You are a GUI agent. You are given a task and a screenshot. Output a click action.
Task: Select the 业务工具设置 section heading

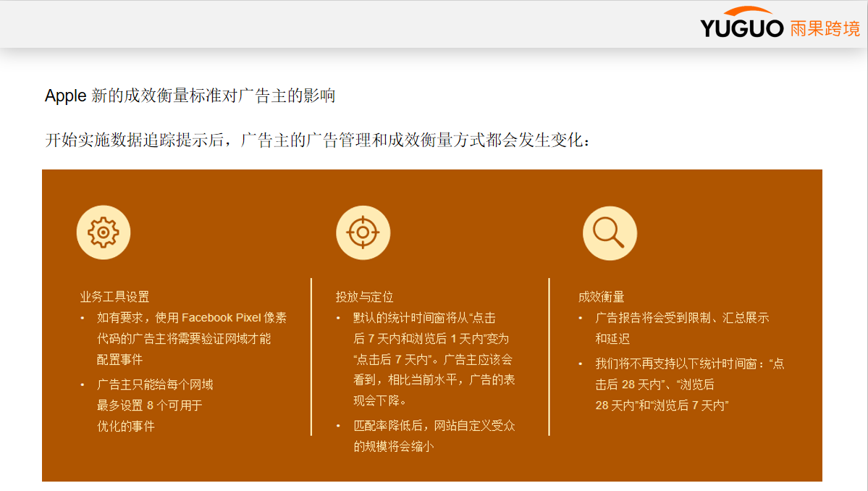pos(116,295)
